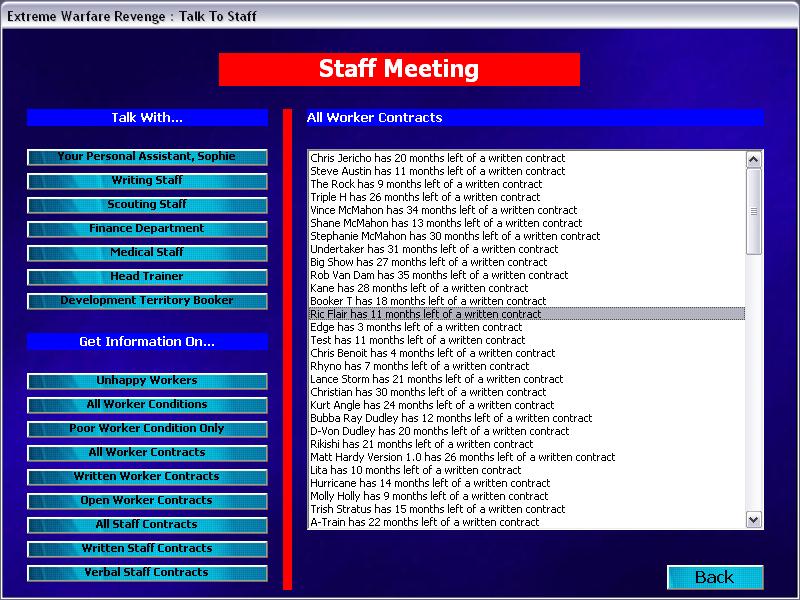
Task: Select the Chris Benoit contract row
Action: pyautogui.click(x=527, y=354)
